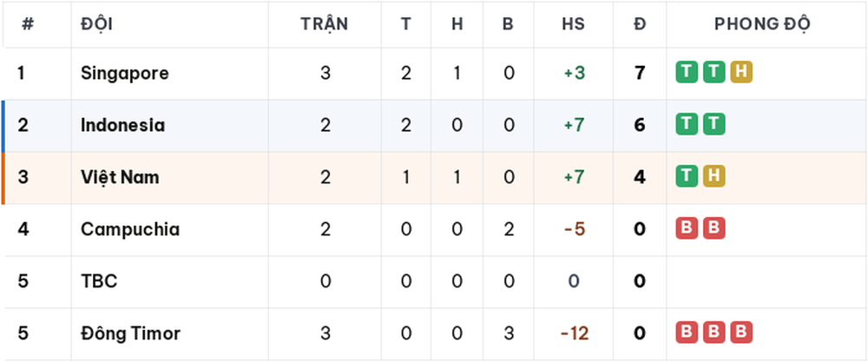
Task: Click Đông Timor's last red B badge
Action: (x=741, y=332)
